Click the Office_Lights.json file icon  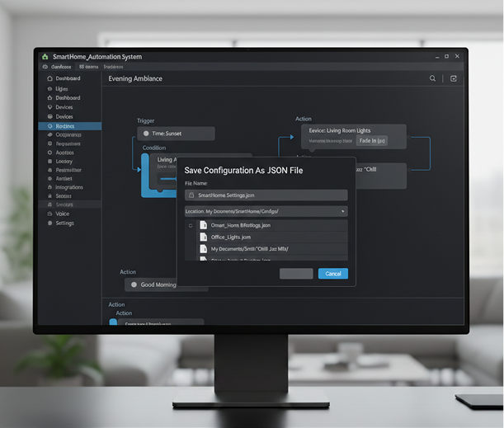click(204, 237)
